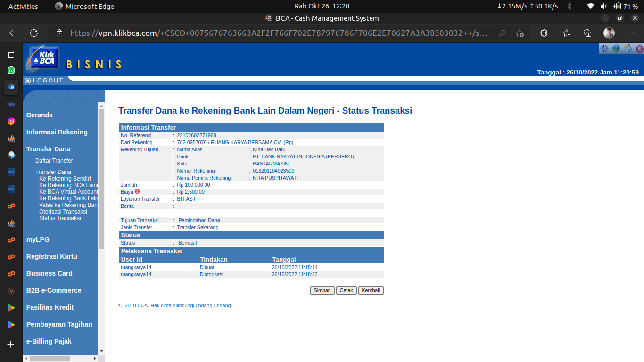Select Daftar Transfer in the sidebar

coord(54,161)
